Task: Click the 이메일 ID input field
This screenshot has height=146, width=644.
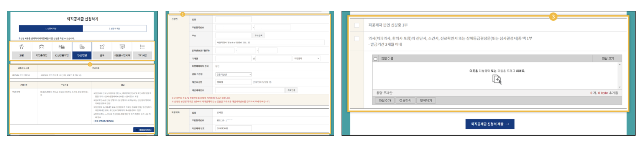Action: pos(233,58)
